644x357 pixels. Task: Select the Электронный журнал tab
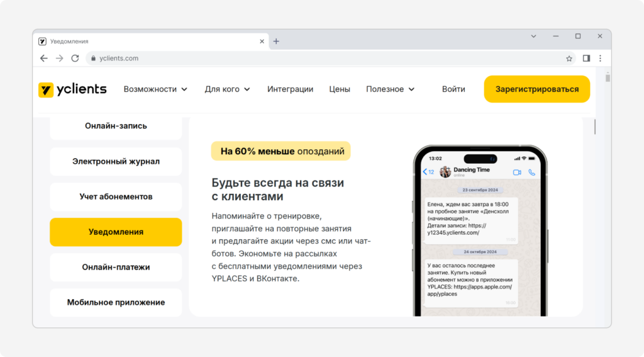116,162
